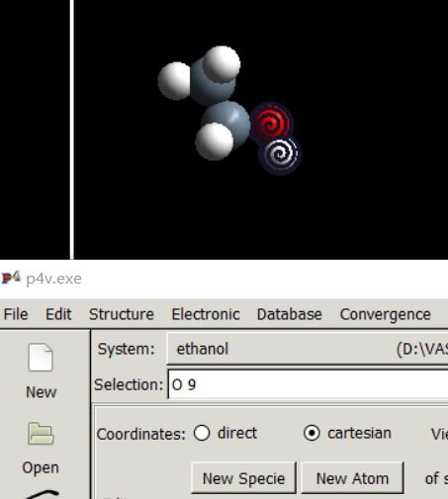Image resolution: width=448 pixels, height=499 pixels.
Task: Open the Structure menu
Action: [122, 314]
